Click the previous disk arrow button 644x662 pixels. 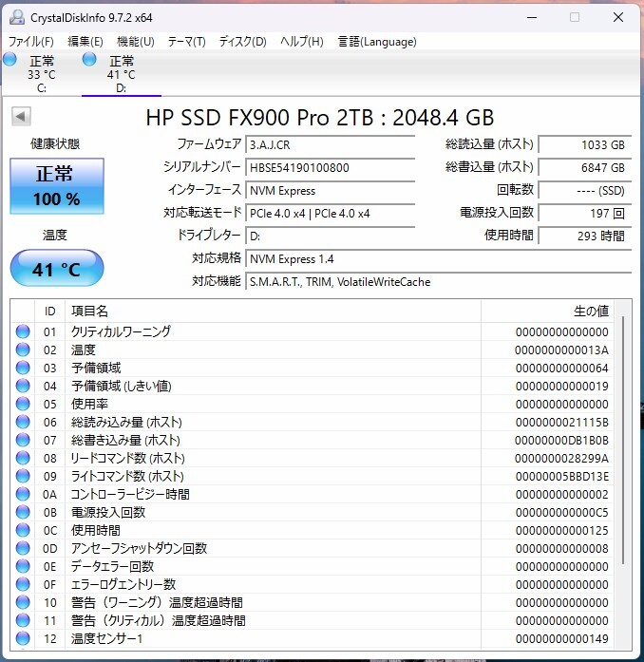pyautogui.click(x=21, y=116)
